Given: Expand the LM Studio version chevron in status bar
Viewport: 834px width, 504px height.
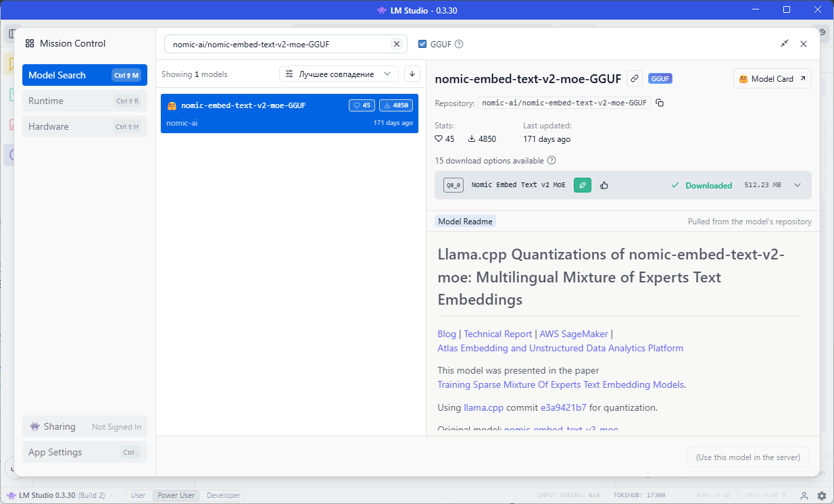Looking at the screenshot, I should [x=112, y=495].
